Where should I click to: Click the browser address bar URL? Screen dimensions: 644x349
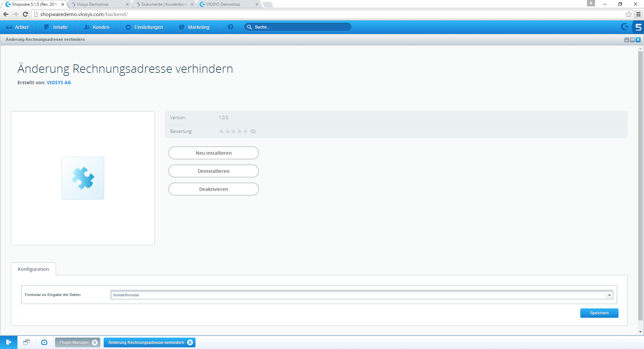[x=84, y=14]
